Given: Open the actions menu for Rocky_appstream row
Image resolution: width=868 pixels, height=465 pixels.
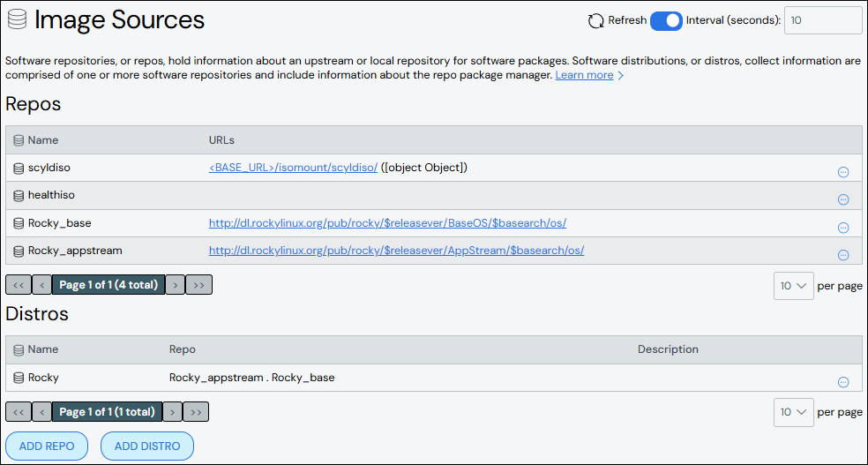Looking at the screenshot, I should (x=843, y=255).
